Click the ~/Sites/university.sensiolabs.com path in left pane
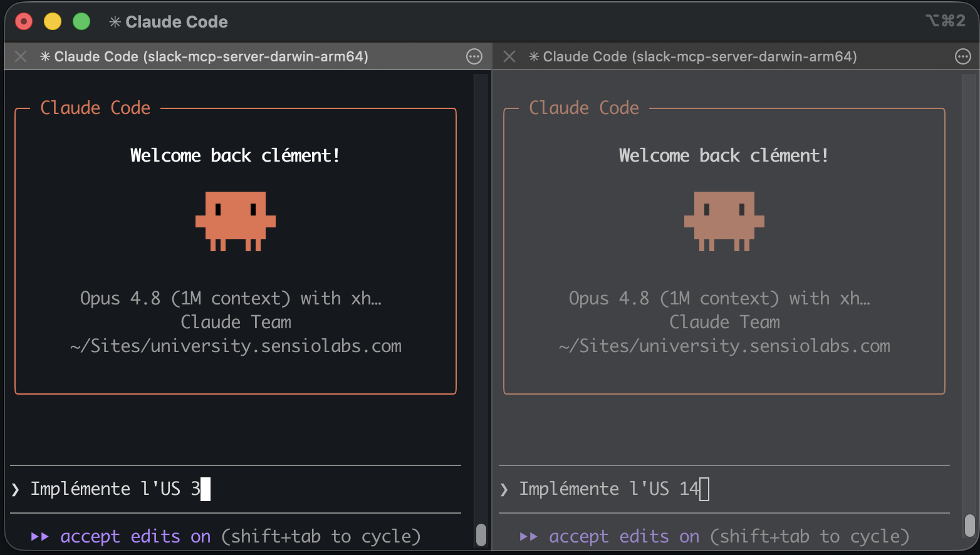980x555 pixels. pyautogui.click(x=236, y=346)
